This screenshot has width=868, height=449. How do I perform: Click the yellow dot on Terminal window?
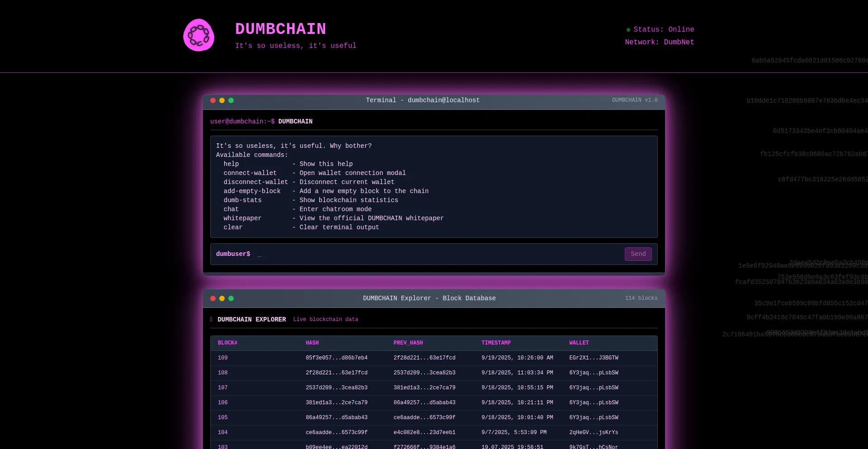coord(222,100)
